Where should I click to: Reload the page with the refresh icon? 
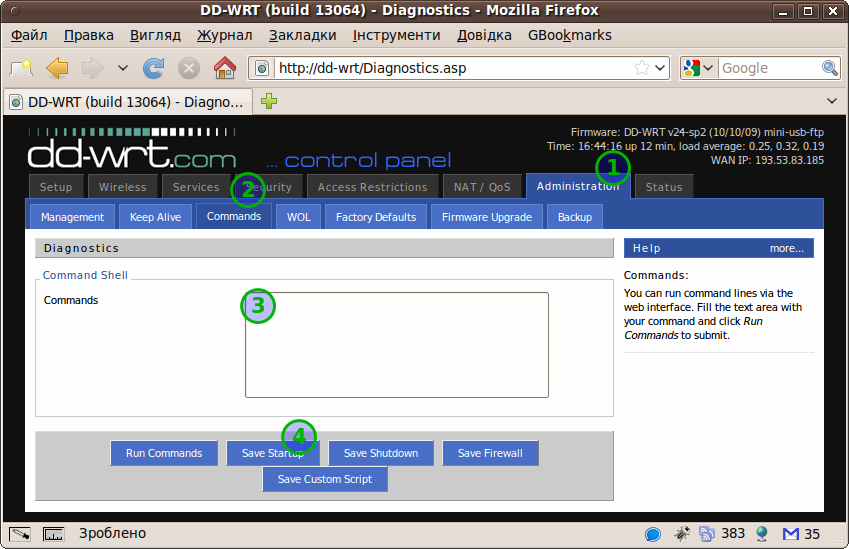point(154,68)
